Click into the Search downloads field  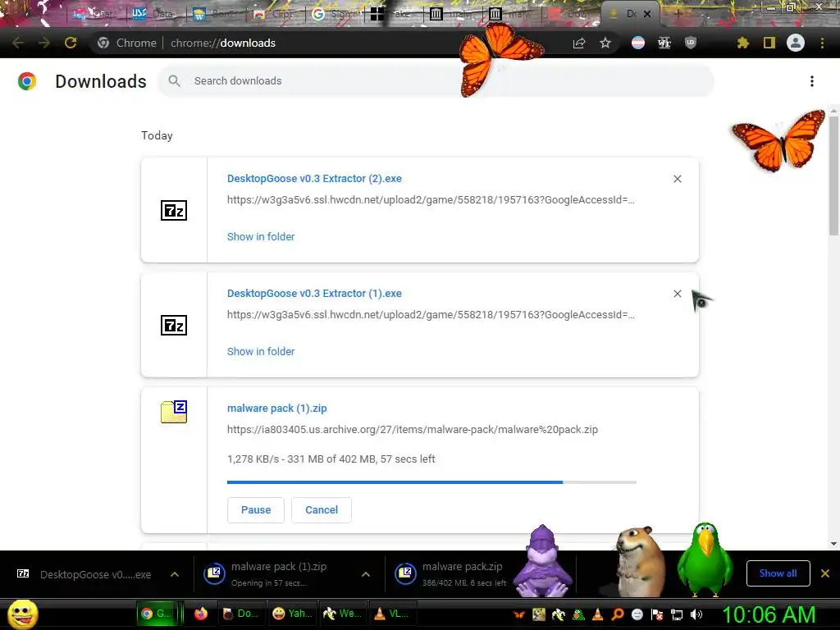click(436, 81)
